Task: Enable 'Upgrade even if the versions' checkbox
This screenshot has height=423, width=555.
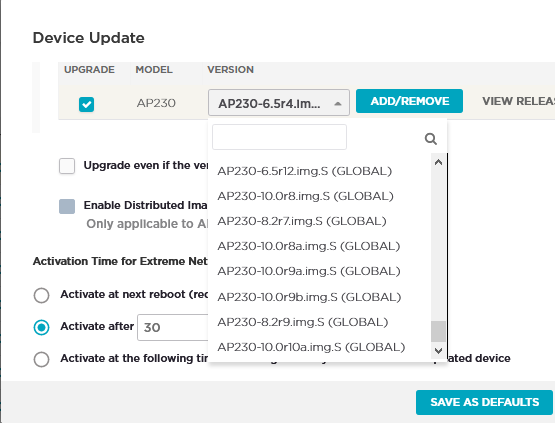Action: coord(67,166)
